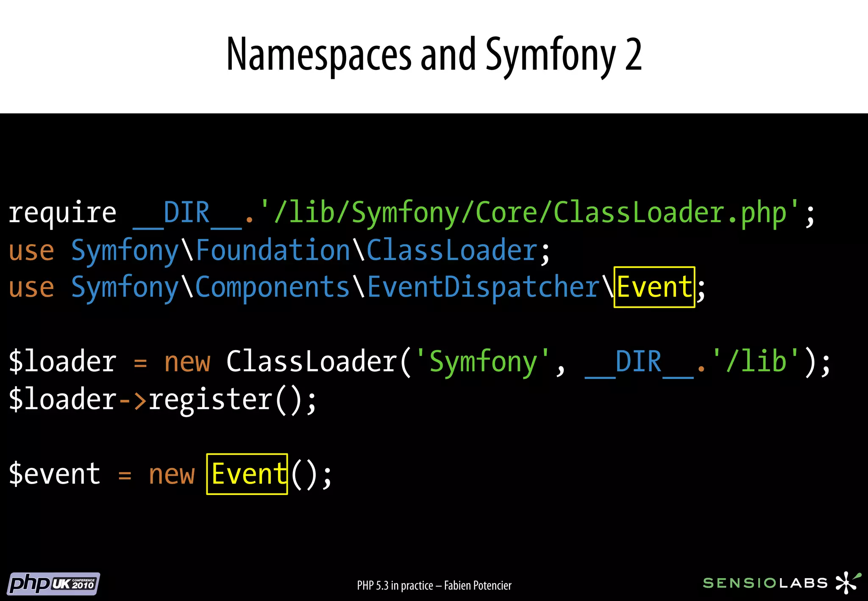
Task: Click the green '/lib' string in the loader line
Action: [x=756, y=362]
